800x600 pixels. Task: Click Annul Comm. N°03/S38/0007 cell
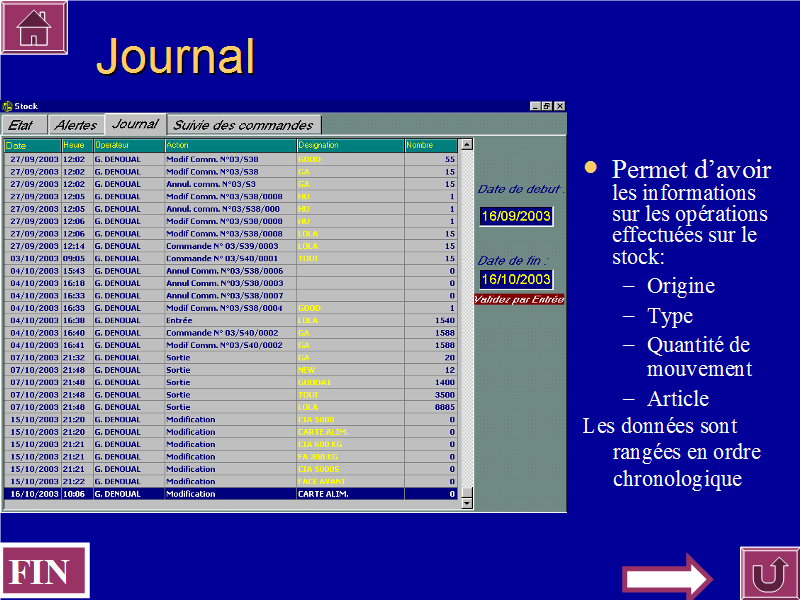(231, 295)
